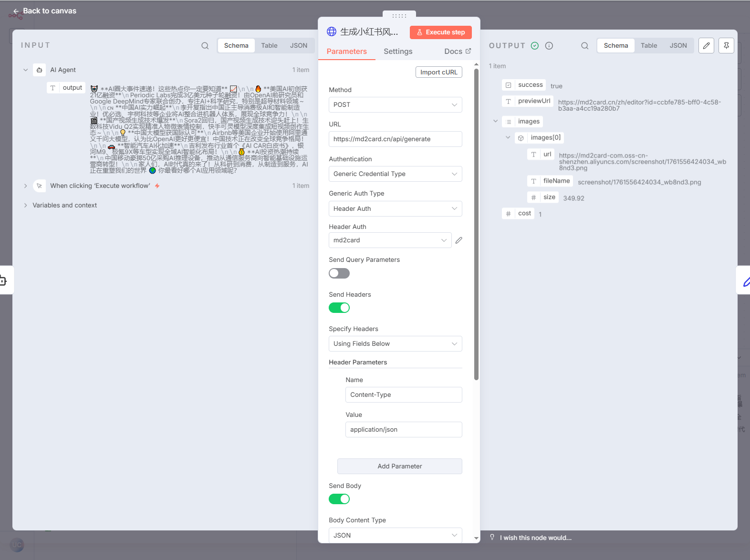Click the scrollbar down arrow in the parameters panel
Viewport: 750px width, 560px height.
click(x=476, y=538)
